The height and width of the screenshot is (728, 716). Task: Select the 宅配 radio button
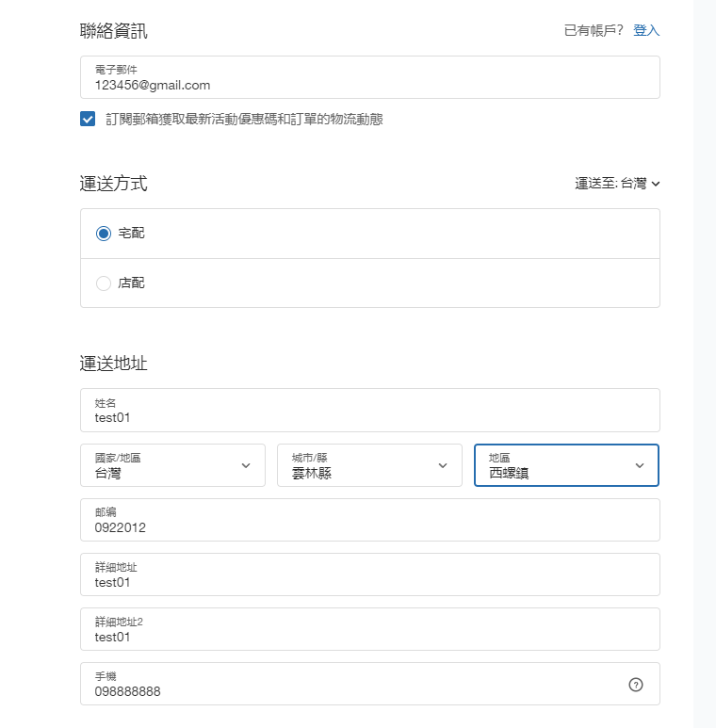[104, 234]
